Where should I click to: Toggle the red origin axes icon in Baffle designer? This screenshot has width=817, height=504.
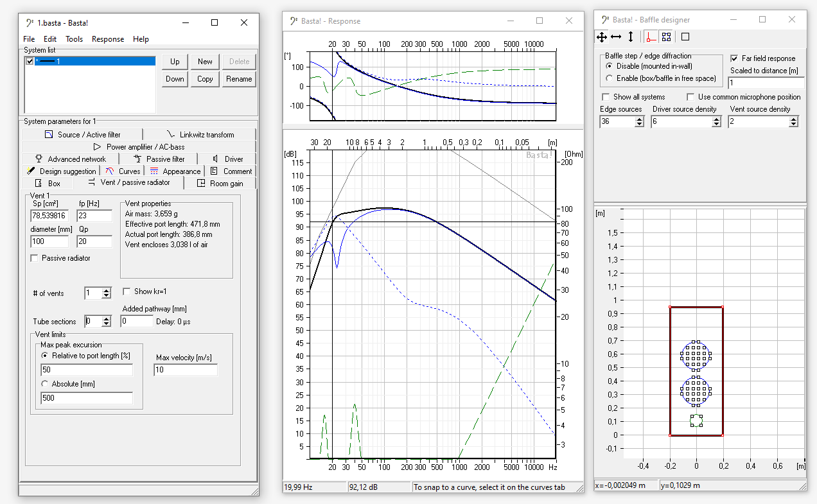tap(651, 37)
